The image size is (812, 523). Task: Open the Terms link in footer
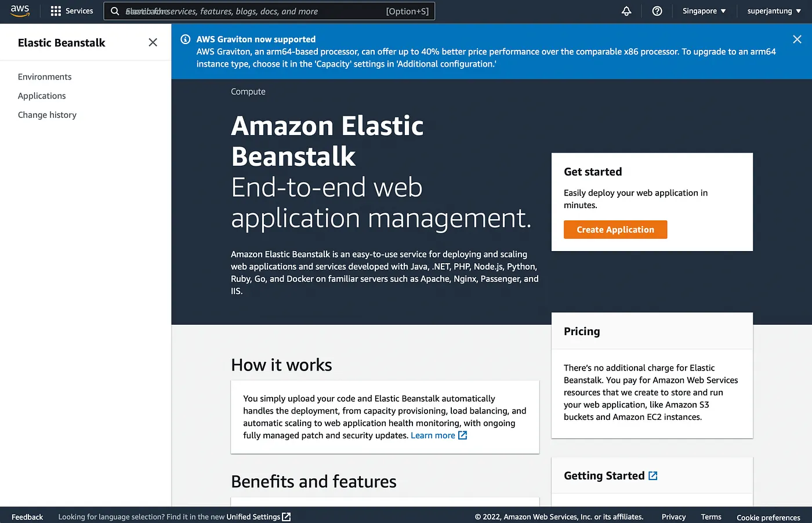[x=711, y=517]
